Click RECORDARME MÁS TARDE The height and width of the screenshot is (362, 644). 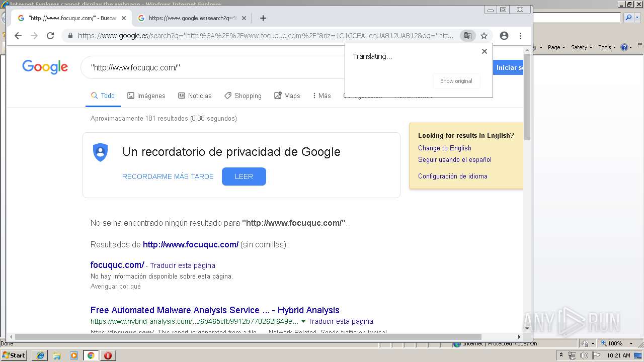point(168,176)
